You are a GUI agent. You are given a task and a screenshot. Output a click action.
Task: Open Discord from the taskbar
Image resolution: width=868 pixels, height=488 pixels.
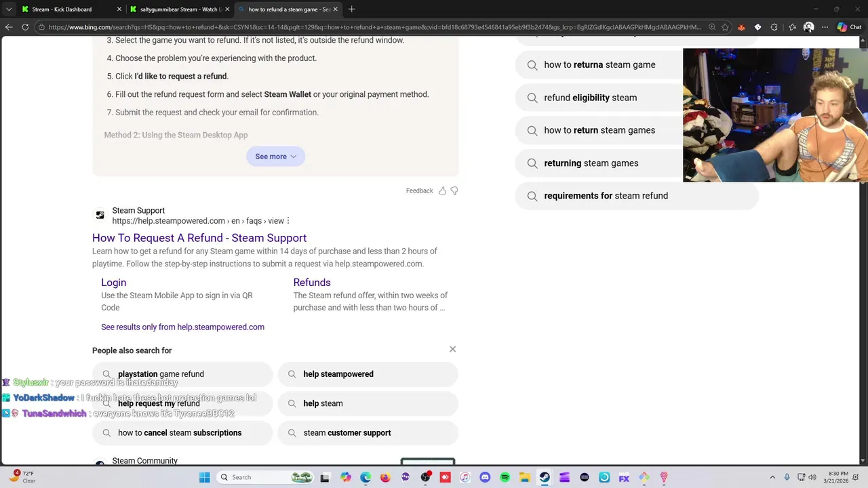(485, 477)
